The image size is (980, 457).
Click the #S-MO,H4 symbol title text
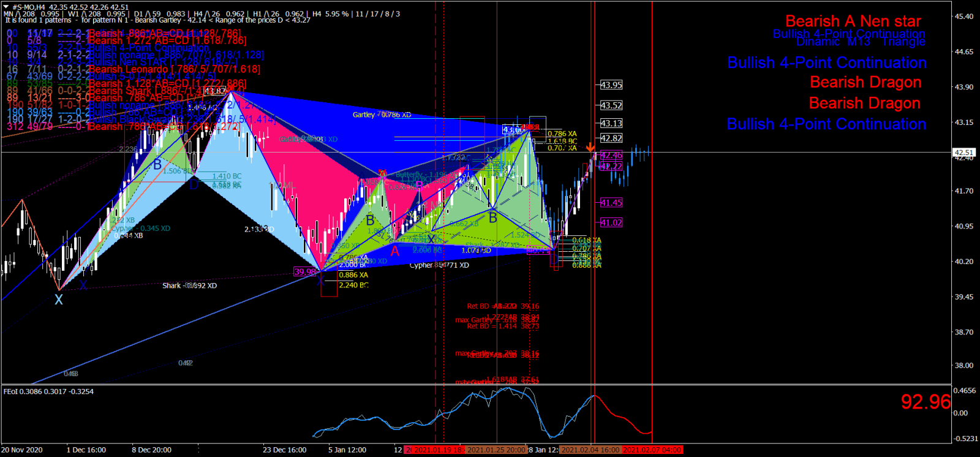(x=29, y=7)
